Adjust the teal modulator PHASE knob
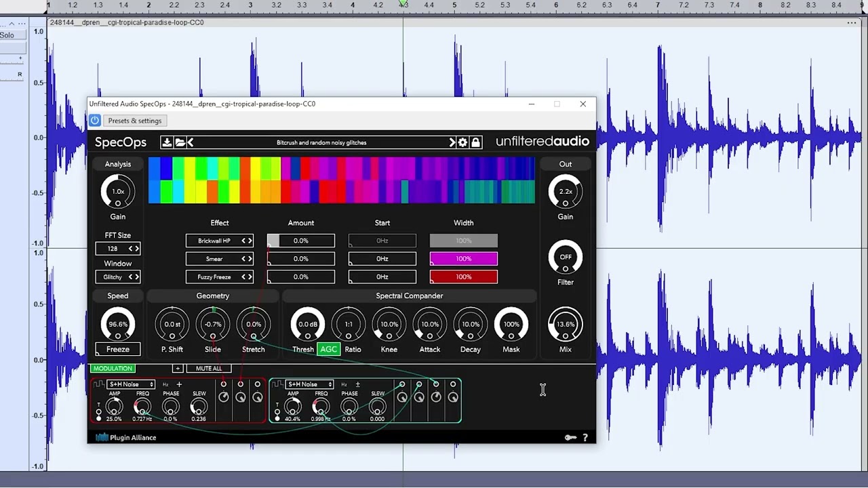 [x=350, y=407]
